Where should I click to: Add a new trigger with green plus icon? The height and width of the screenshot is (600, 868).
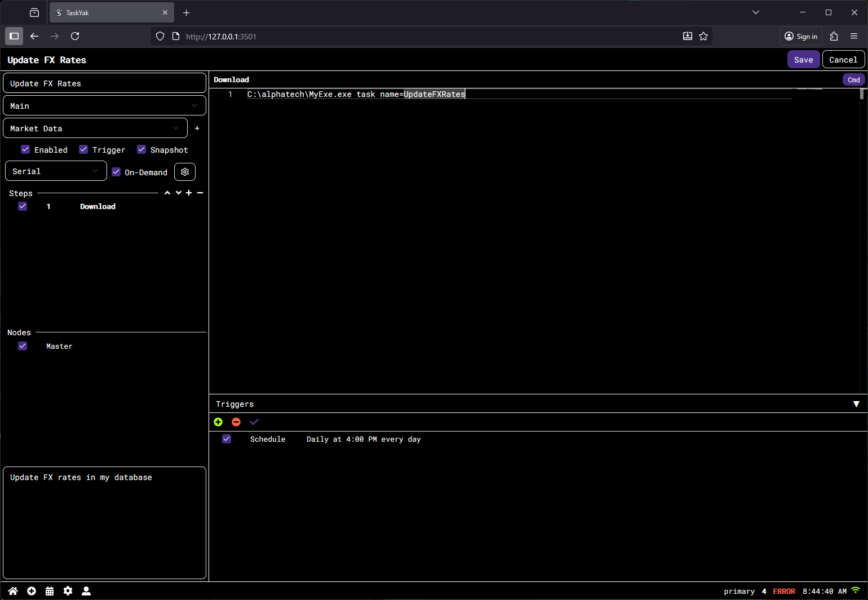click(218, 422)
